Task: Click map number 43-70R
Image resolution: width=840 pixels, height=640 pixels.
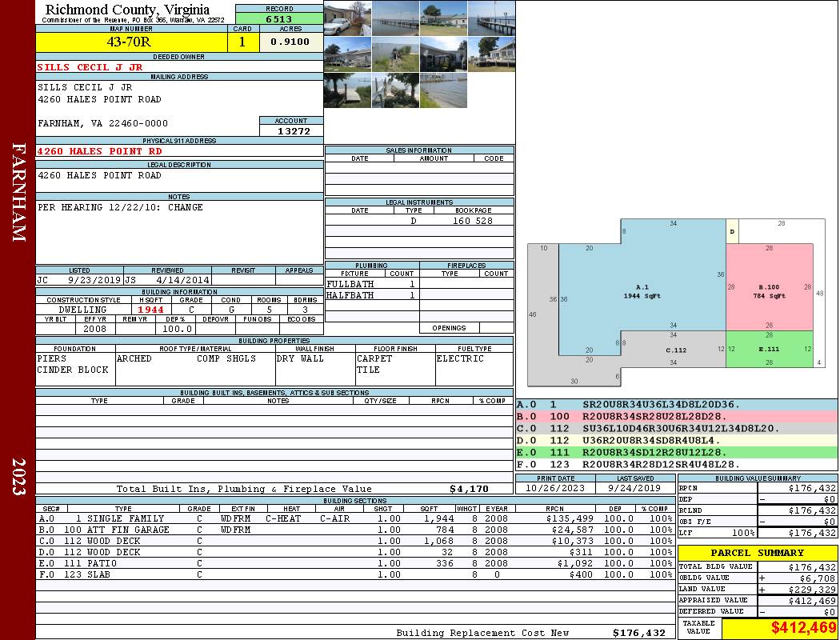Action: click(129, 42)
